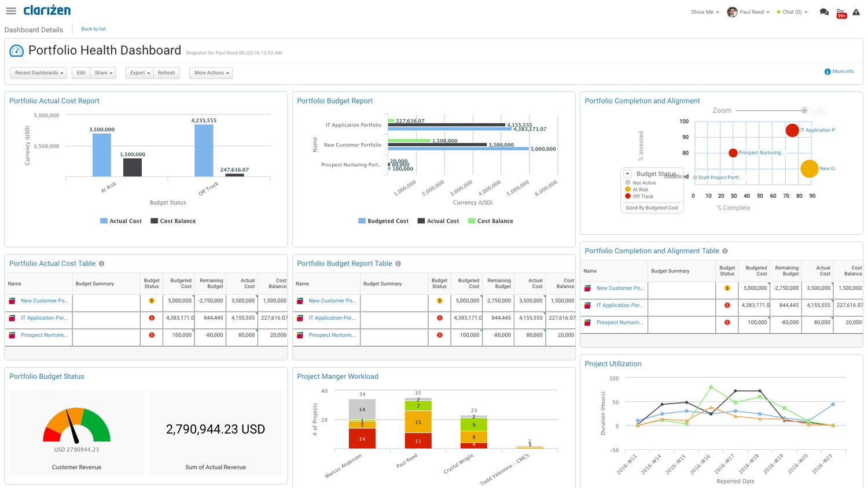This screenshot has width=868, height=488.
Task: Adjust the Zoom slider in Portfolio Completion chart
Action: [804, 110]
